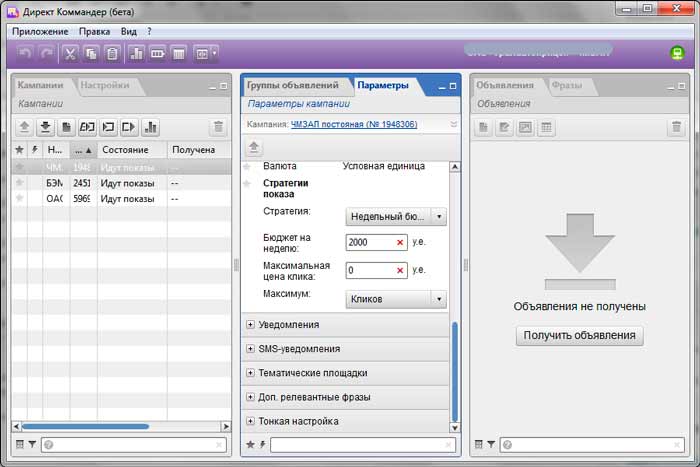Expand the SMS-уведомления section
This screenshot has width=700, height=467.
(250, 349)
